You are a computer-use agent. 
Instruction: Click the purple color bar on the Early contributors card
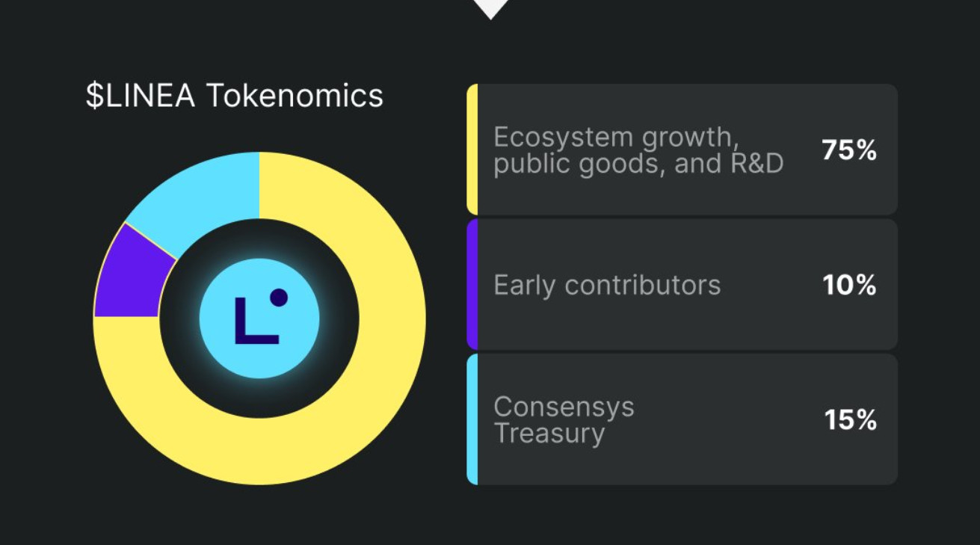click(x=472, y=284)
